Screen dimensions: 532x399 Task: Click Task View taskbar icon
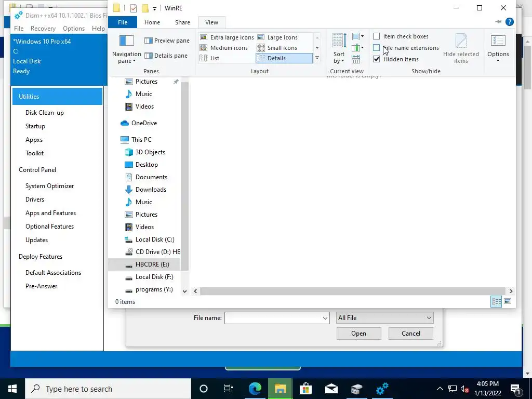click(229, 389)
